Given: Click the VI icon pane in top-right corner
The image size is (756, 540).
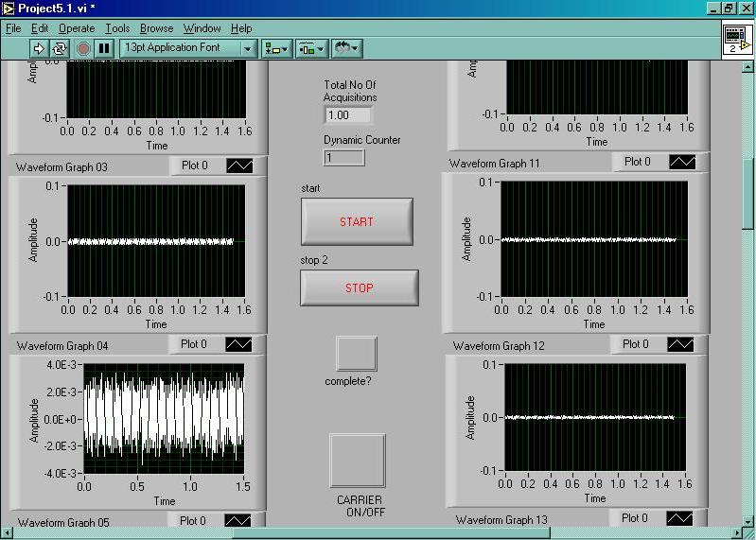Looking at the screenshot, I should point(737,40).
